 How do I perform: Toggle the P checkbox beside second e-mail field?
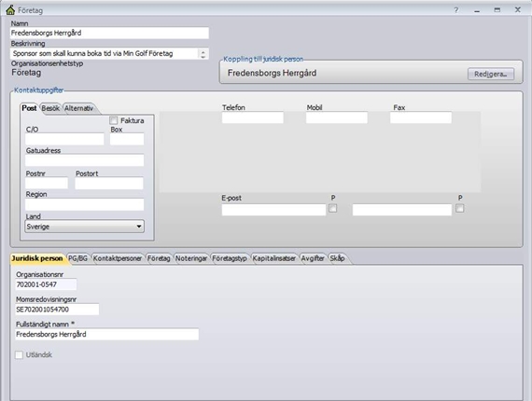[x=460, y=208]
